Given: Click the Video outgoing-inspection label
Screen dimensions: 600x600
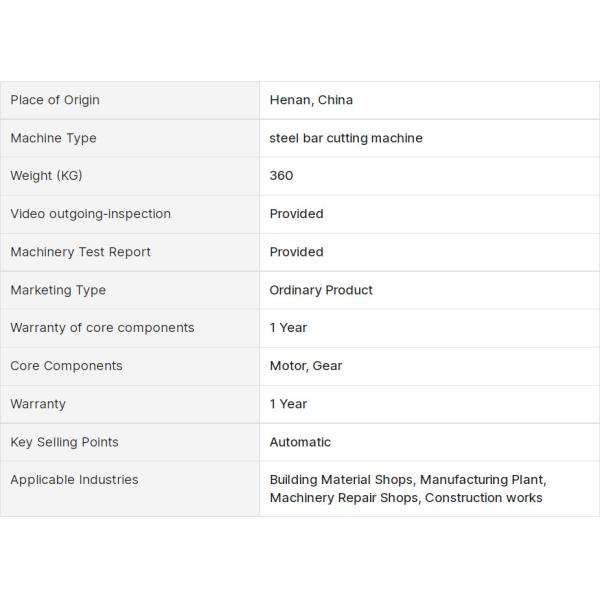Looking at the screenshot, I should 90,214.
